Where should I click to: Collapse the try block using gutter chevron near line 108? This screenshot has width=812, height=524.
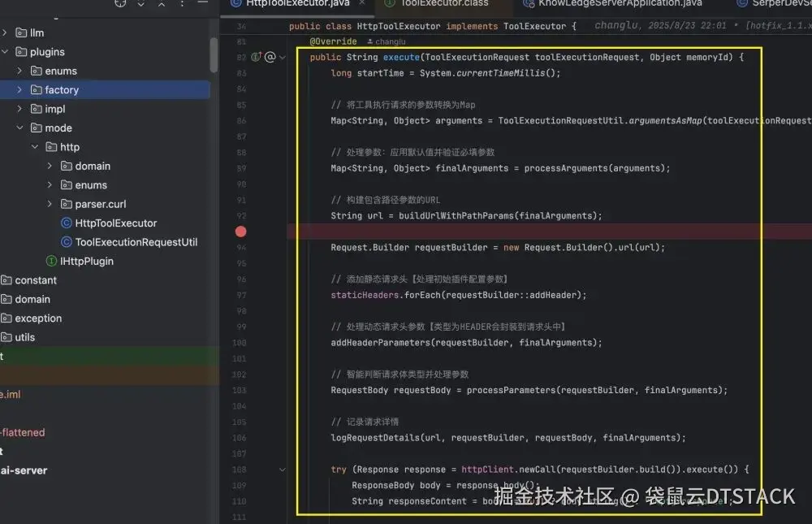(x=283, y=470)
